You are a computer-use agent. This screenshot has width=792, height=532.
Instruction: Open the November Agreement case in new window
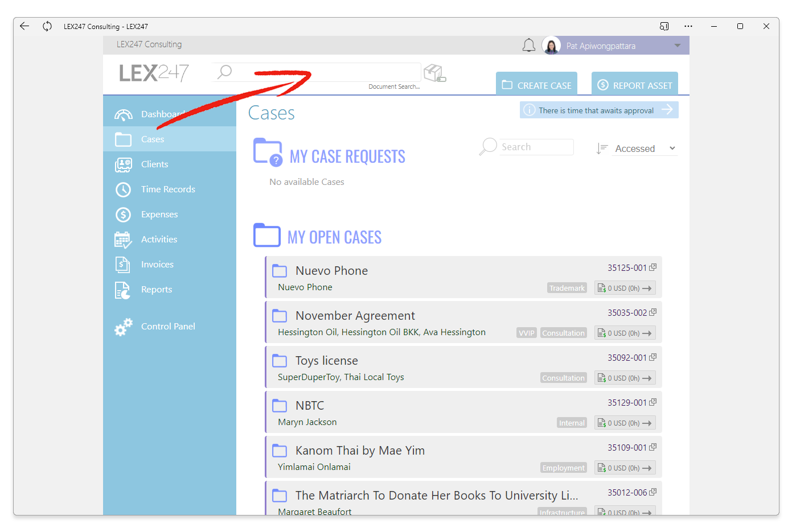(653, 312)
